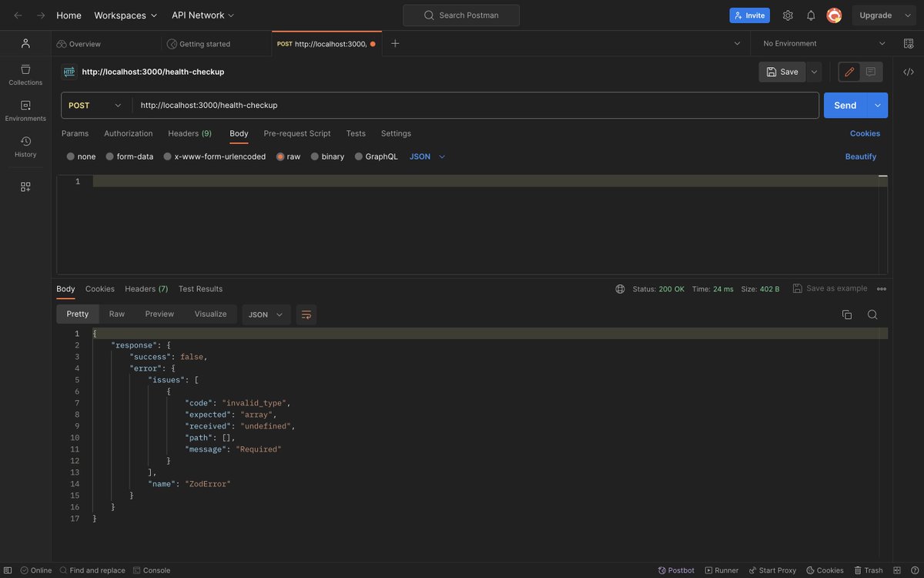The image size is (924, 578).
Task: Open the code snippet icon
Action: click(x=909, y=72)
